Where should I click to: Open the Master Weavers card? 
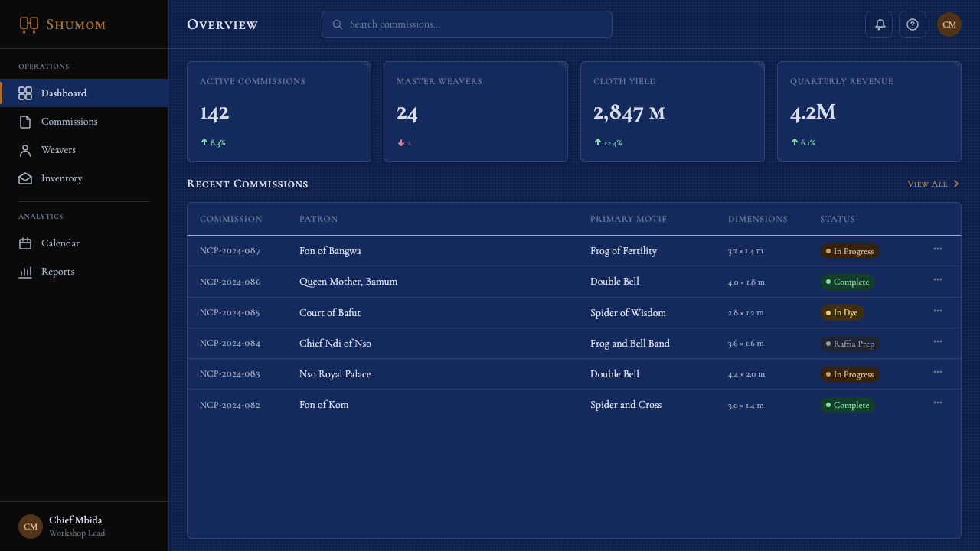[x=475, y=112]
